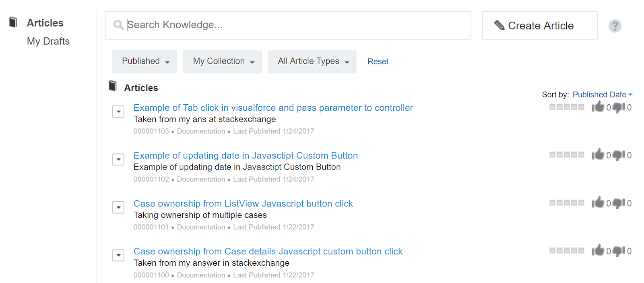Click the search magnifier icon
The image size is (644, 283).
coord(118,25)
